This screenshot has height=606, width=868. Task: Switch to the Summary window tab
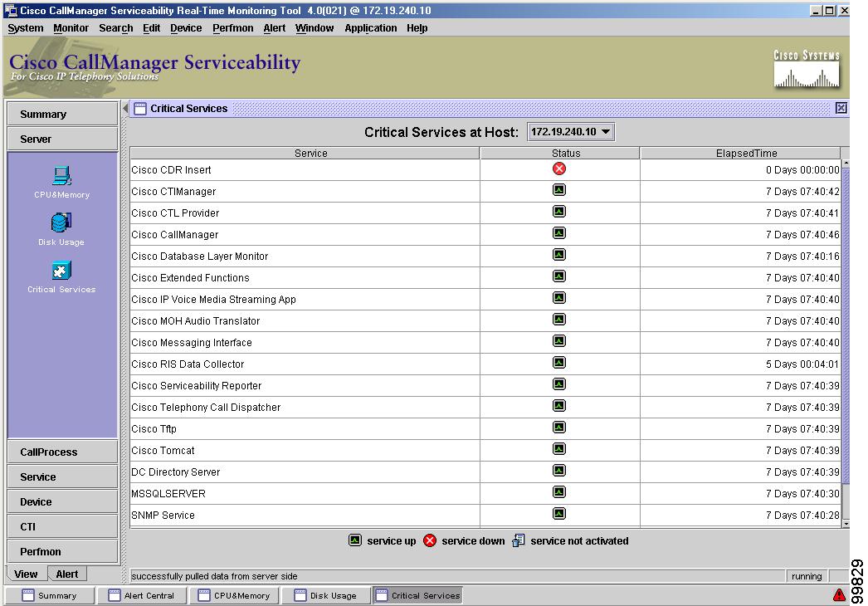(x=50, y=595)
